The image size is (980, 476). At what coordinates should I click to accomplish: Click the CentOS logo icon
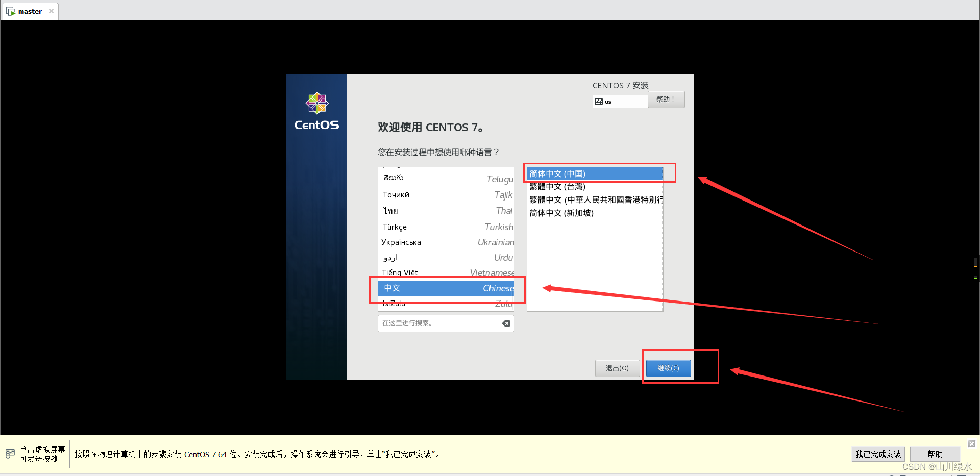coord(316,103)
